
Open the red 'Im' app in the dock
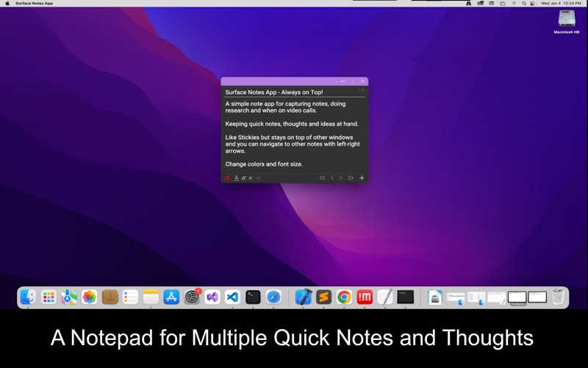(x=365, y=297)
